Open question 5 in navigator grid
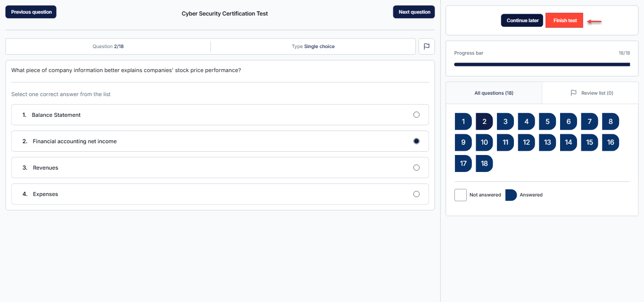The image size is (644, 302). coord(547,122)
